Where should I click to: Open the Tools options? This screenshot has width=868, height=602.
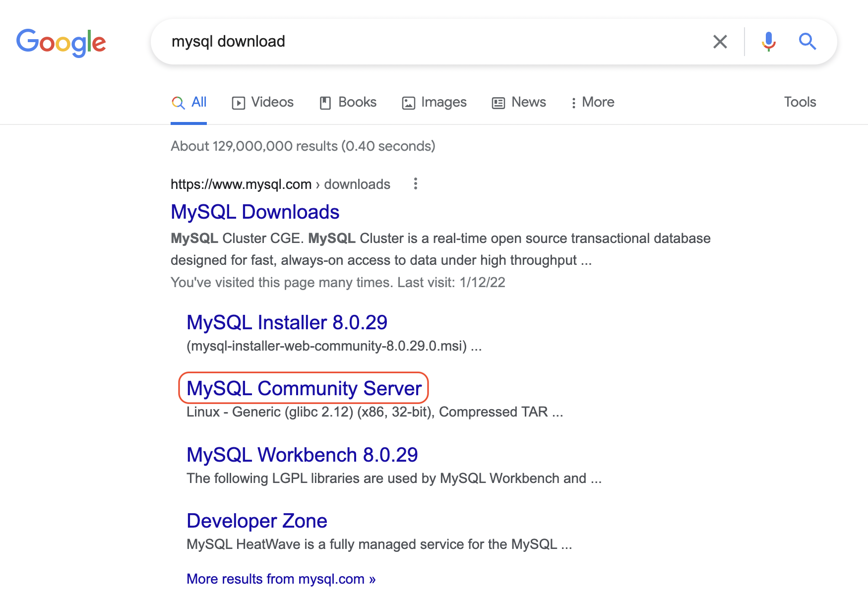point(800,102)
